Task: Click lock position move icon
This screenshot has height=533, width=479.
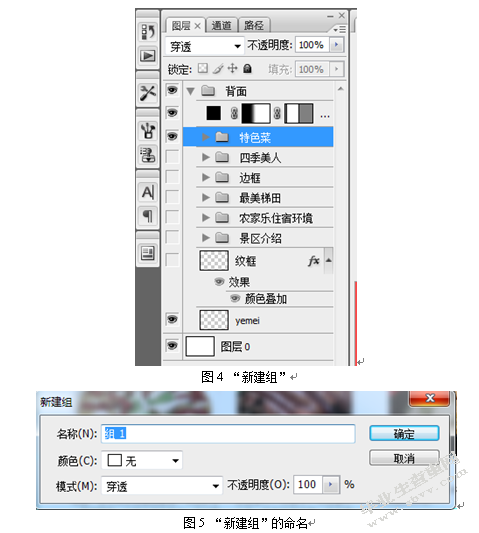Action: pos(232,68)
